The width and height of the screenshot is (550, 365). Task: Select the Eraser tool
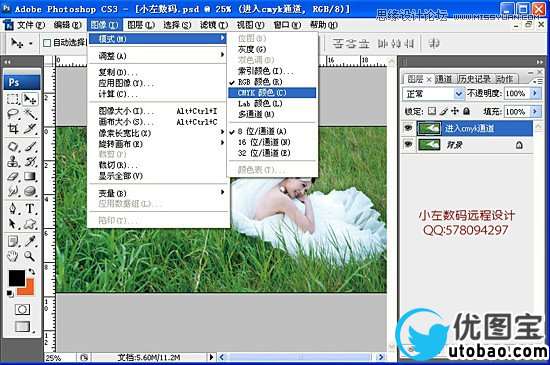point(13,176)
